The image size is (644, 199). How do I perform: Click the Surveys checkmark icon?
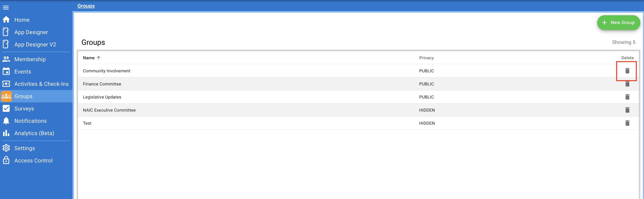[x=6, y=108]
